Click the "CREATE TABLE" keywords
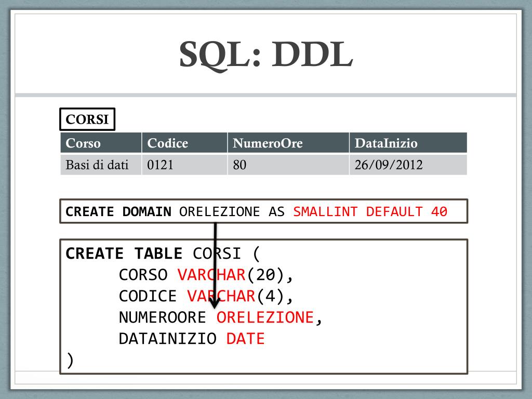532x399 pixels. [x=124, y=254]
